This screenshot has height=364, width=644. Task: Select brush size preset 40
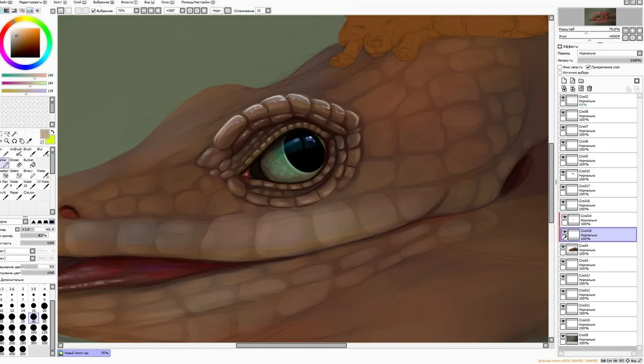(x=34, y=318)
